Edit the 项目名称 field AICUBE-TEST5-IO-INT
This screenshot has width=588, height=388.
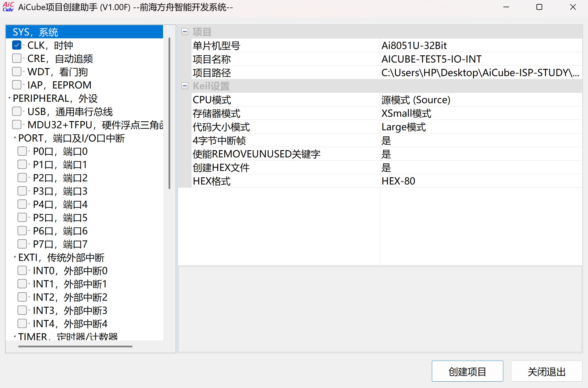coord(481,59)
